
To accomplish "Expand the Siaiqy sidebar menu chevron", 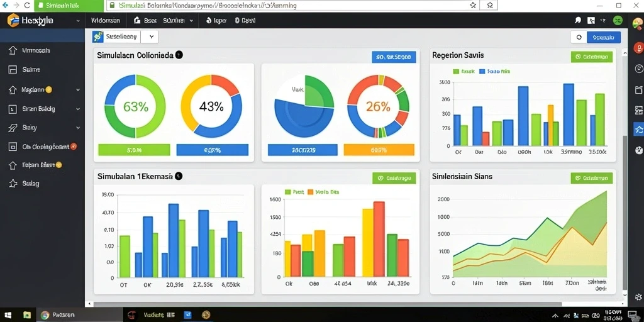I will point(78,128).
